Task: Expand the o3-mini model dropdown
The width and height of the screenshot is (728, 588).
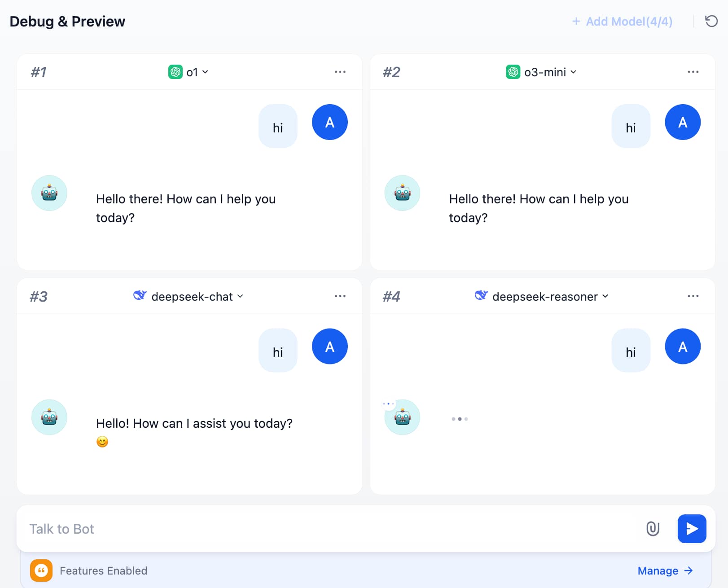Action: [541, 72]
